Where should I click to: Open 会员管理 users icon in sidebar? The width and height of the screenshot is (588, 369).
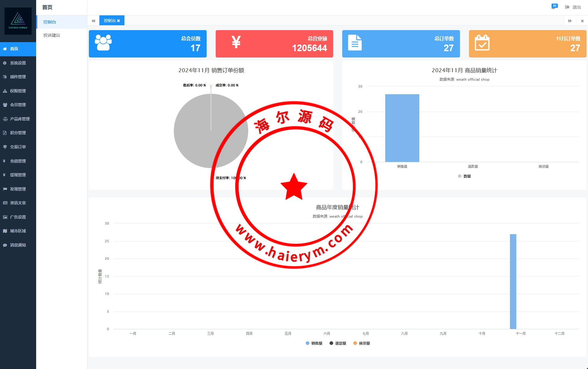5,105
